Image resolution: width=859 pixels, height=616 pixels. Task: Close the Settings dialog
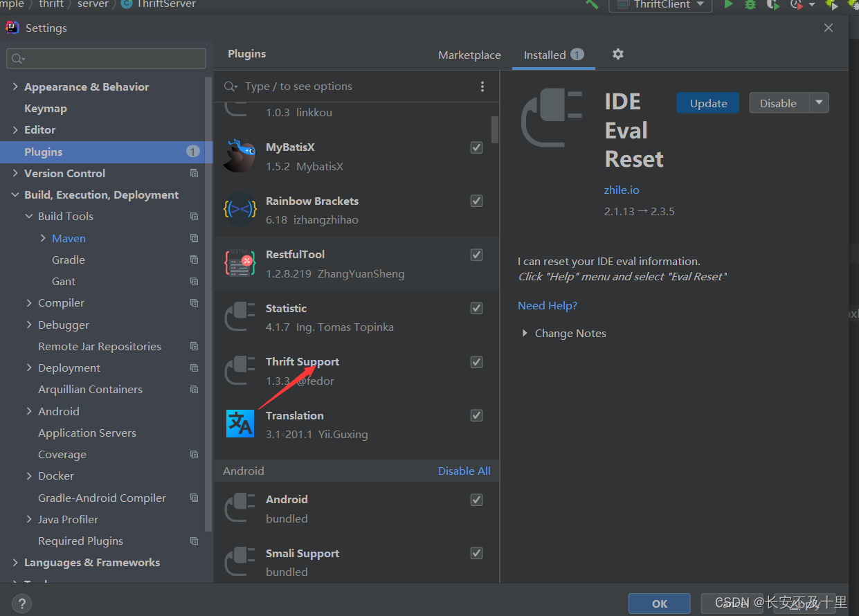[829, 28]
